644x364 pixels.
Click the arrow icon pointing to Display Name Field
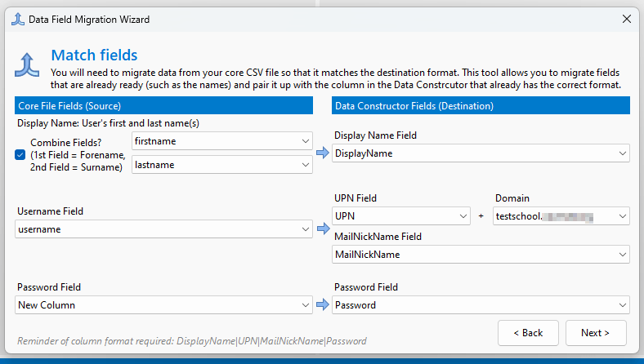click(322, 153)
